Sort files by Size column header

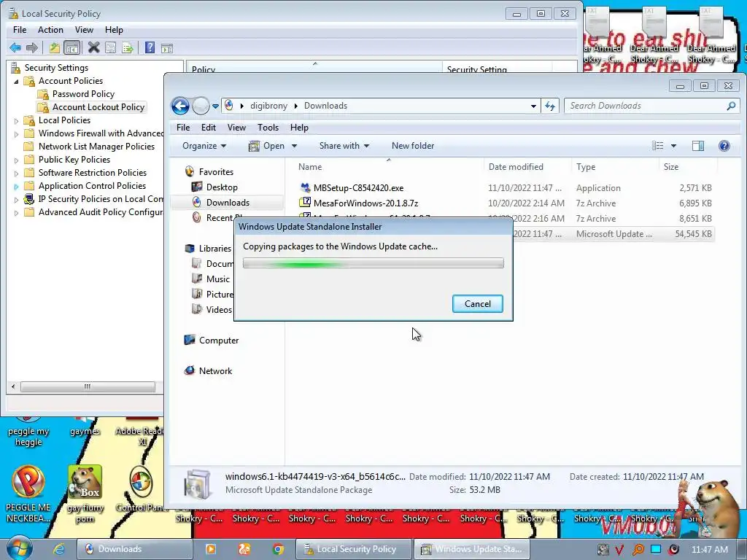(687, 167)
